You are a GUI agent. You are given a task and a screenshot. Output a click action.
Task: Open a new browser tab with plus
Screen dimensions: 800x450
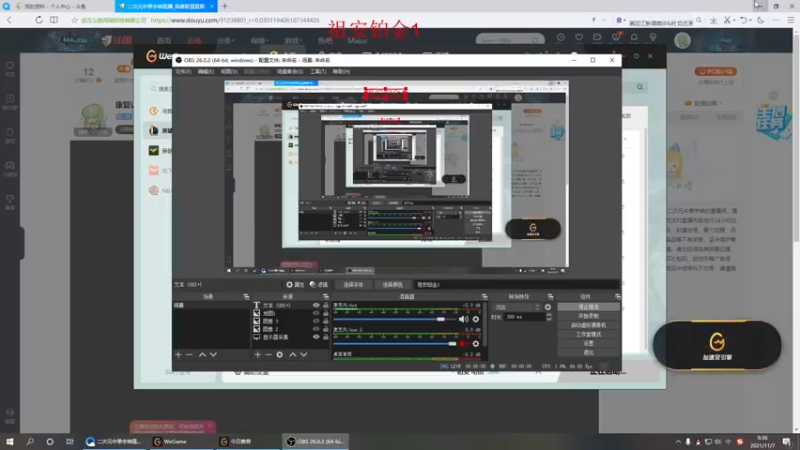pyautogui.click(x=224, y=6)
